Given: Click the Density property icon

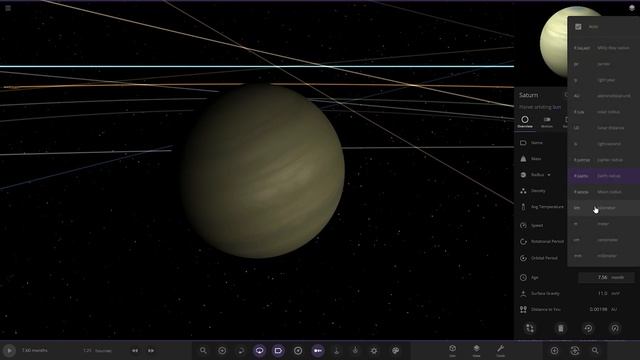Looking at the screenshot, I should pyautogui.click(x=523, y=191).
